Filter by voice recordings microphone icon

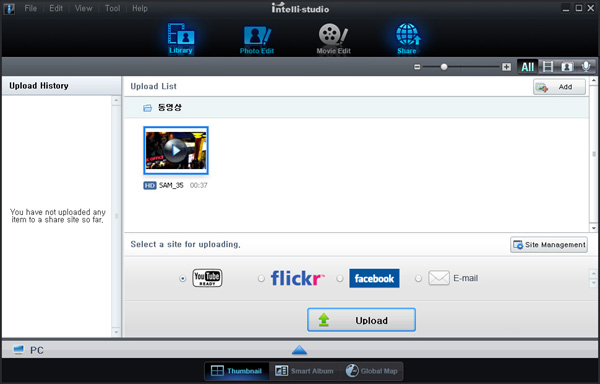(x=586, y=67)
